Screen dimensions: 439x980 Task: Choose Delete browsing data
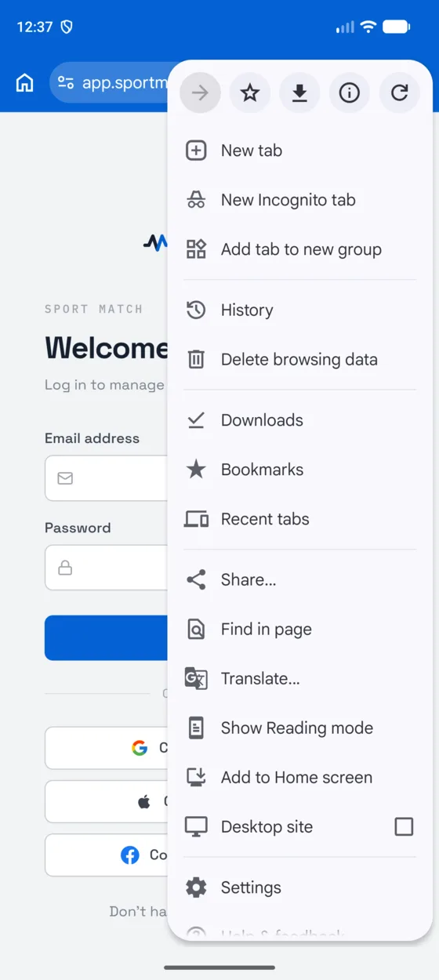click(299, 359)
